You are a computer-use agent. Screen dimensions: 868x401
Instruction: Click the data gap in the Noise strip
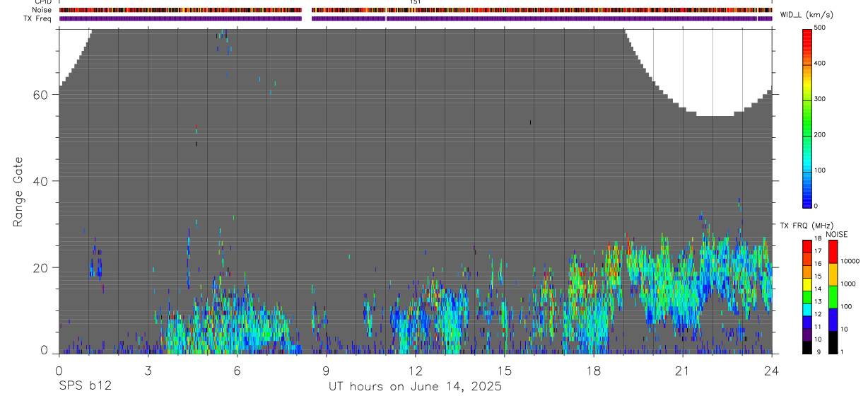(x=307, y=11)
